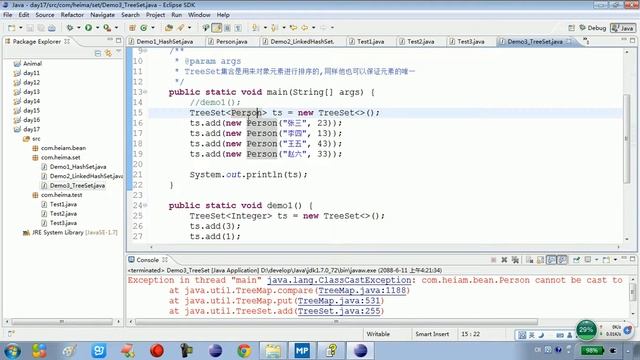Click Last Edit Location icon
This screenshot has width=640, height=360.
[x=293, y=28]
